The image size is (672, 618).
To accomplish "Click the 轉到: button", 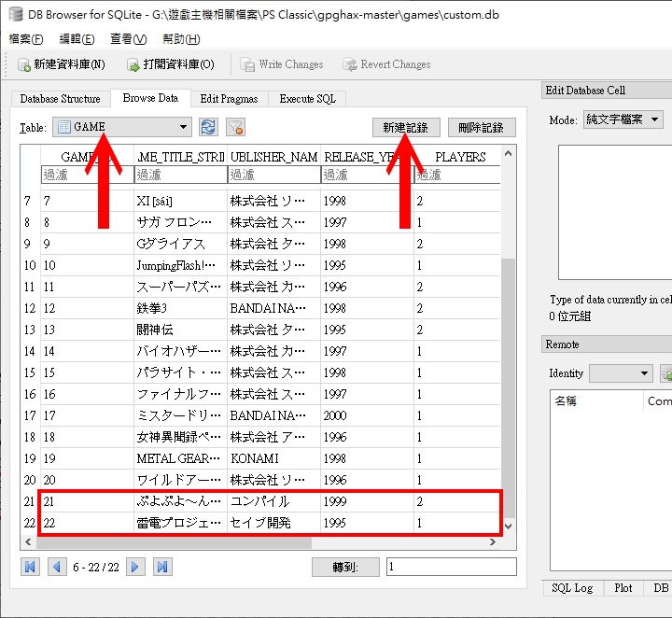I will [345, 568].
